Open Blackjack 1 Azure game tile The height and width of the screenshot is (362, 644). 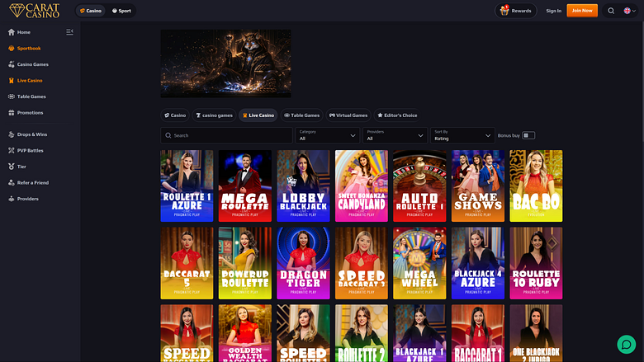419,333
